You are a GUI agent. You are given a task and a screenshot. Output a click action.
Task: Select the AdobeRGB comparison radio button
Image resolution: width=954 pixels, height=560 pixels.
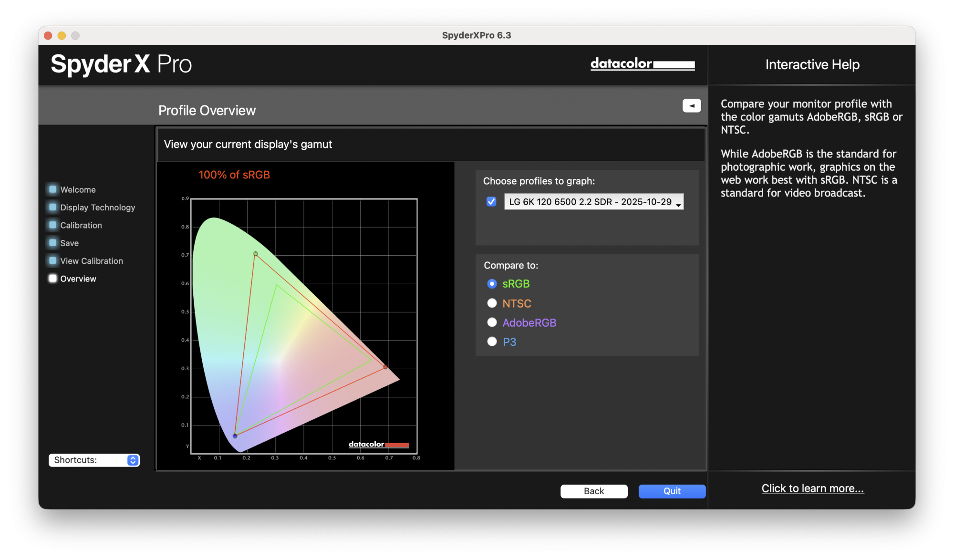click(x=492, y=322)
